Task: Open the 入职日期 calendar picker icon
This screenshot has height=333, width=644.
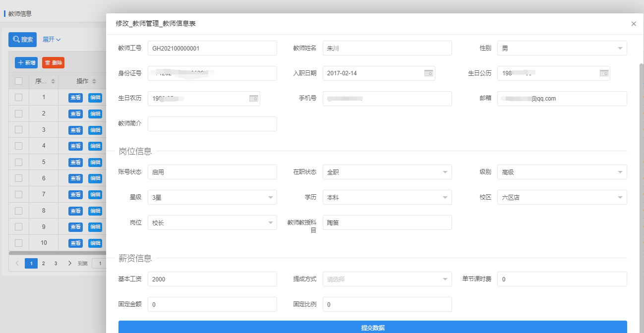Action: point(429,73)
